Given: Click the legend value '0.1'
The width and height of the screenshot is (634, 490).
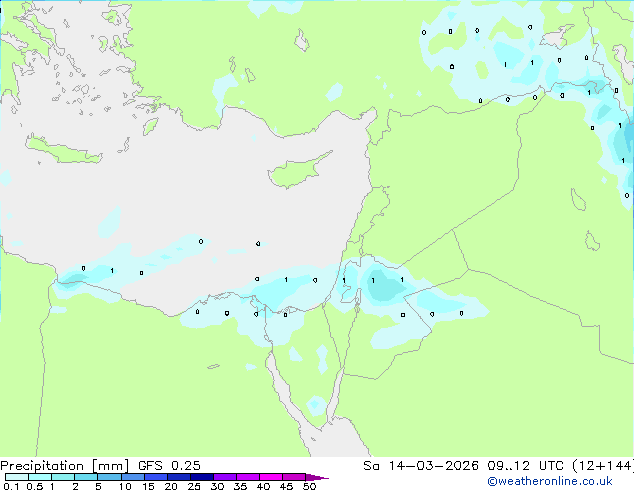Looking at the screenshot, I should [x=11, y=486].
